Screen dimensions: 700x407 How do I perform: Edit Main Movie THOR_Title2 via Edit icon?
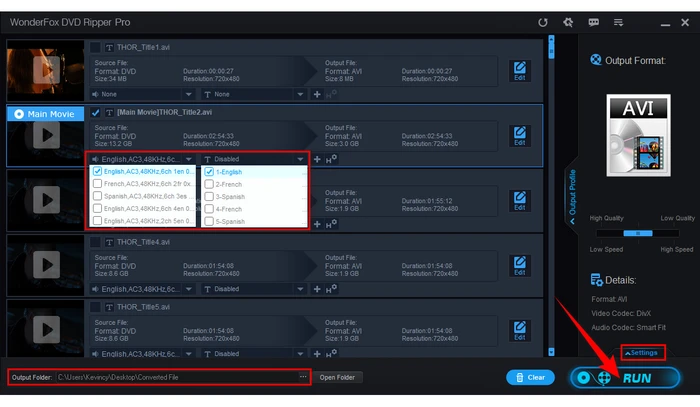pyautogui.click(x=520, y=136)
